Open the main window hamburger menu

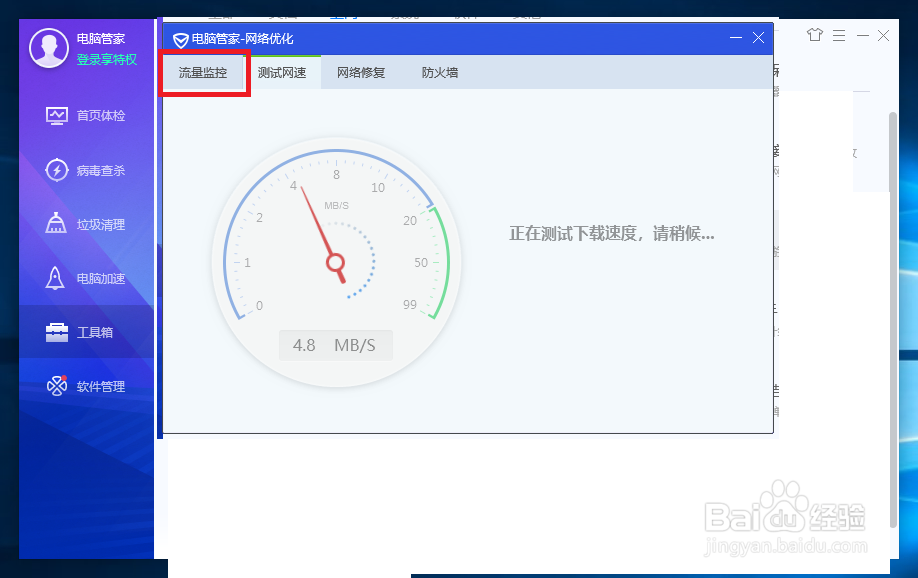tap(839, 36)
